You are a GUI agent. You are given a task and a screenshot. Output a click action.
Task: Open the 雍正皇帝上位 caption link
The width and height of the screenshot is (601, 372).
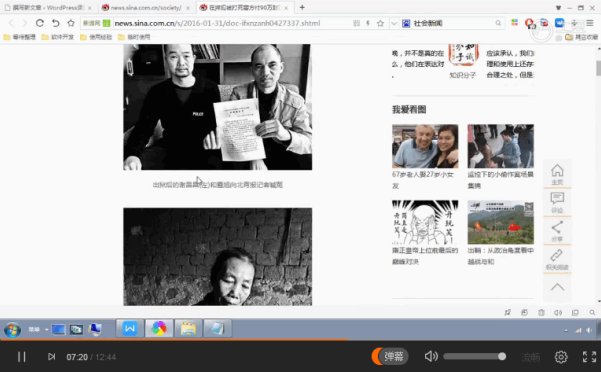(x=425, y=256)
